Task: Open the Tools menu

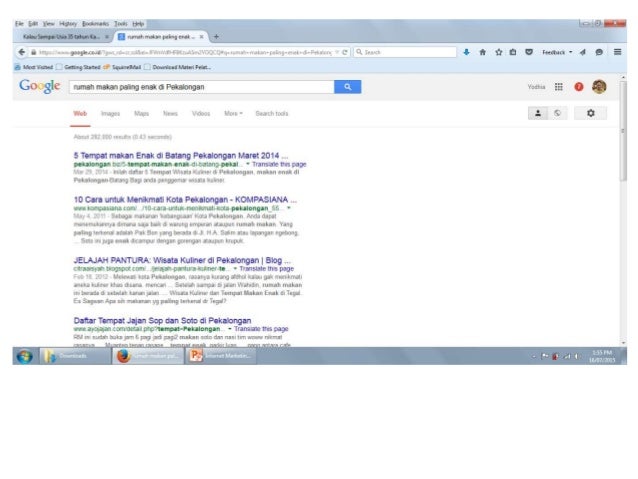Action: click(x=120, y=24)
